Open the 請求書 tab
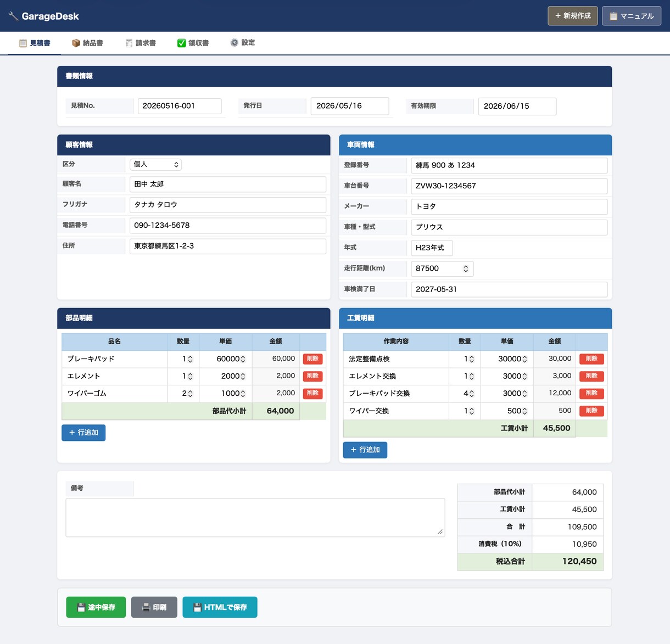The image size is (670, 644). point(140,43)
